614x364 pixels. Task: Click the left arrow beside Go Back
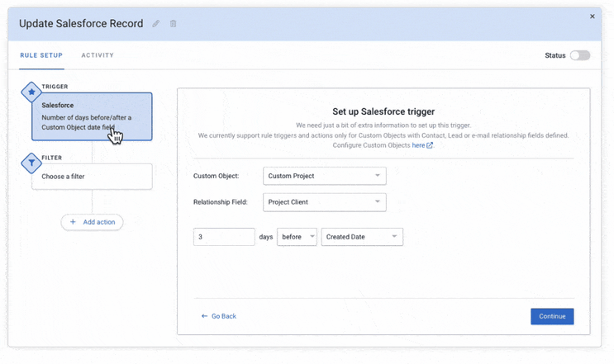click(204, 316)
